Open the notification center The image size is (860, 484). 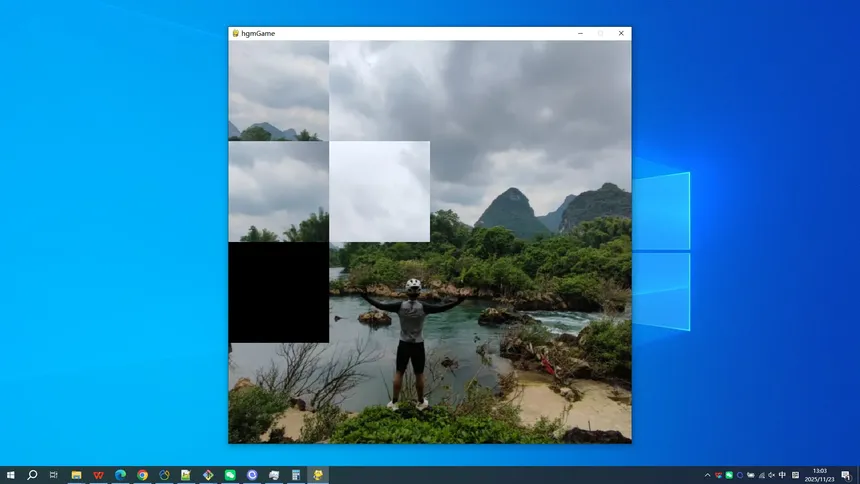845,475
